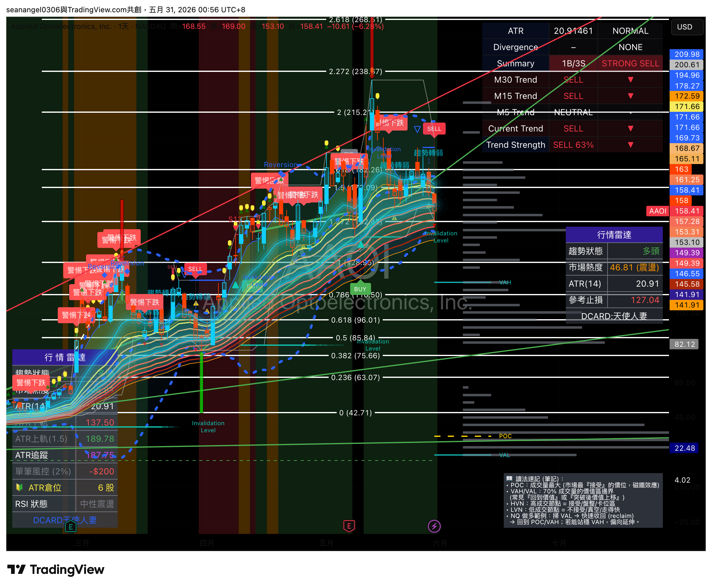Click the 0.236 (63.07) Fibonacci label
712x588 pixels.
355,377
